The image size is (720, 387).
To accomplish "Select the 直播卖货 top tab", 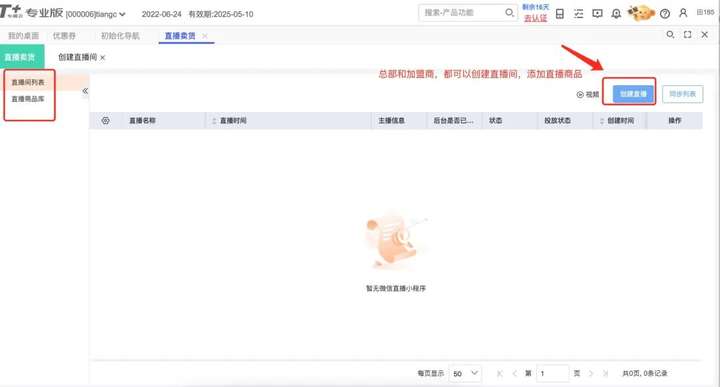I will (x=180, y=36).
